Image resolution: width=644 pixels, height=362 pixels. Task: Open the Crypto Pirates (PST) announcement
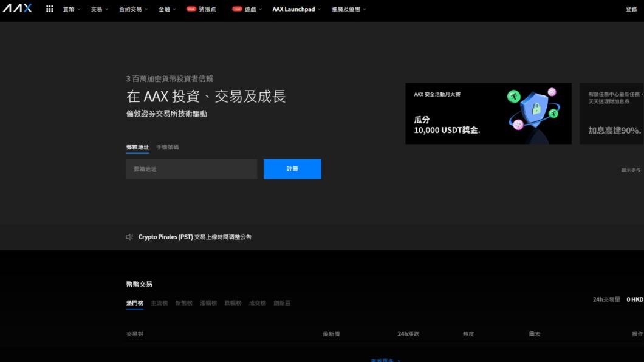click(194, 237)
